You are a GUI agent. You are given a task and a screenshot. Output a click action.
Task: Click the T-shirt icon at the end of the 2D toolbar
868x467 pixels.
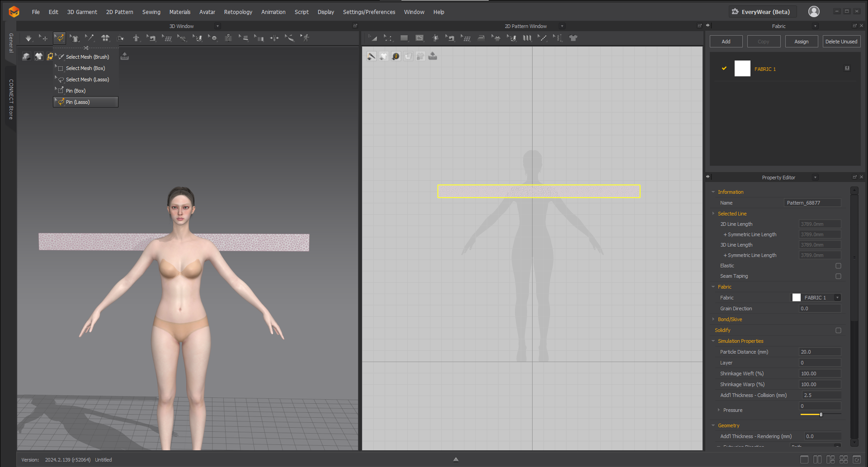[x=573, y=38]
